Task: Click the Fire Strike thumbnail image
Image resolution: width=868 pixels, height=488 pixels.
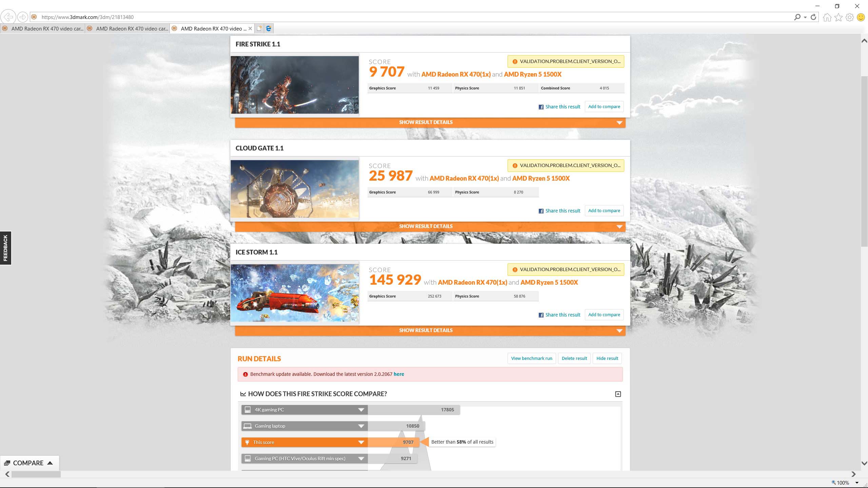Action: (x=295, y=85)
